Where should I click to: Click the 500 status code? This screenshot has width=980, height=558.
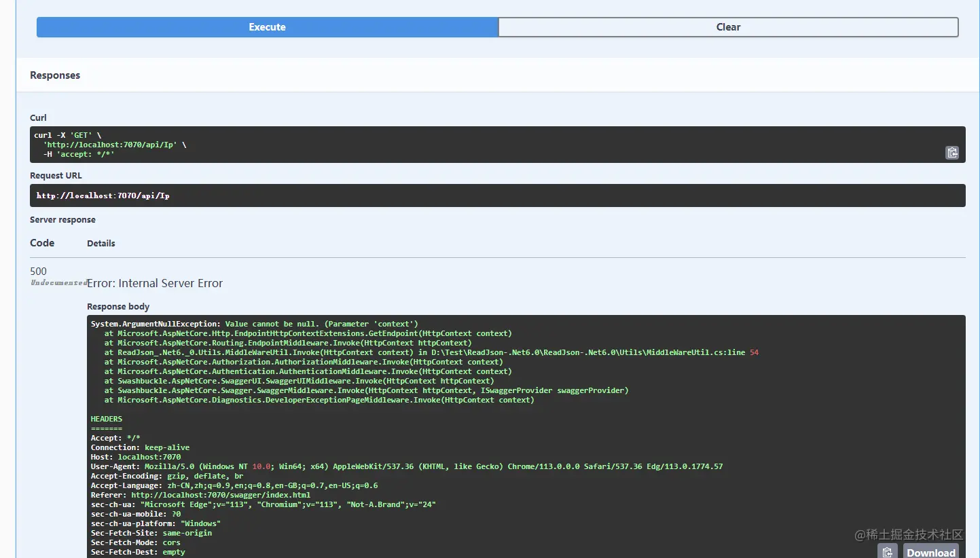coord(39,272)
